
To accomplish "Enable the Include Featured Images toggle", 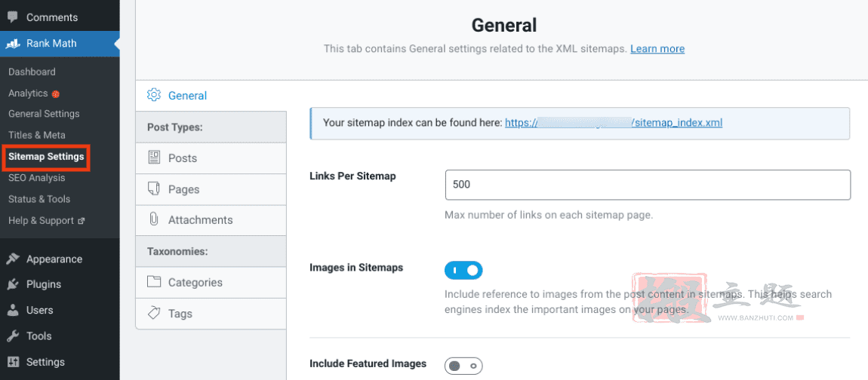I will pyautogui.click(x=463, y=366).
